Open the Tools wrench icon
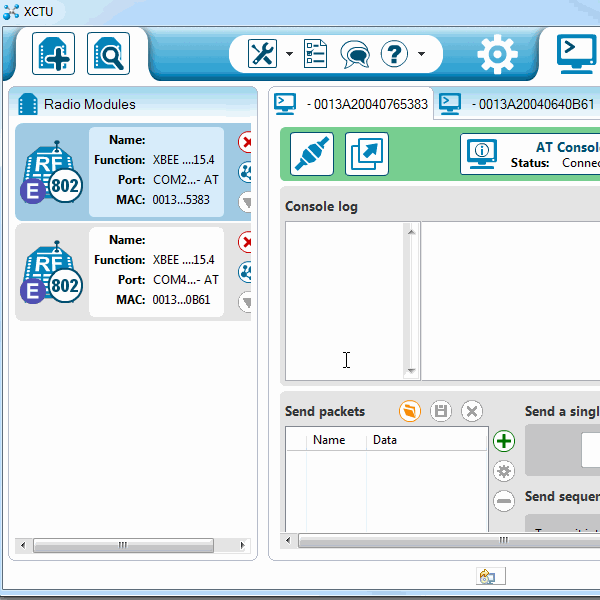Screen dimensions: 600x600 click(262, 53)
